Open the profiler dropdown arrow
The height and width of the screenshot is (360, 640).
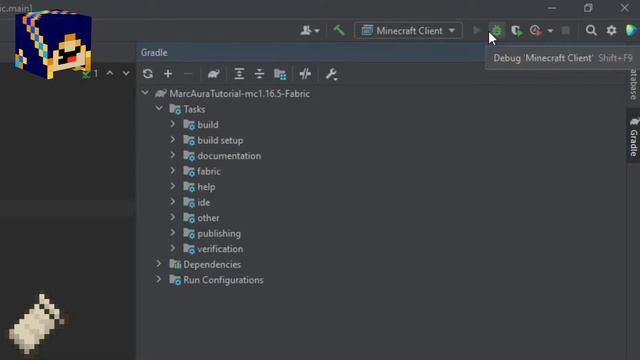[x=550, y=31]
